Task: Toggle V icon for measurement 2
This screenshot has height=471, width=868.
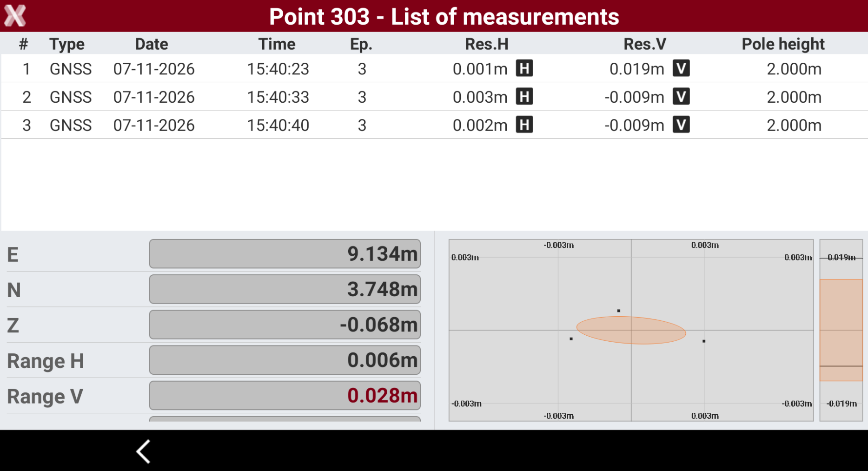Action: (681, 97)
